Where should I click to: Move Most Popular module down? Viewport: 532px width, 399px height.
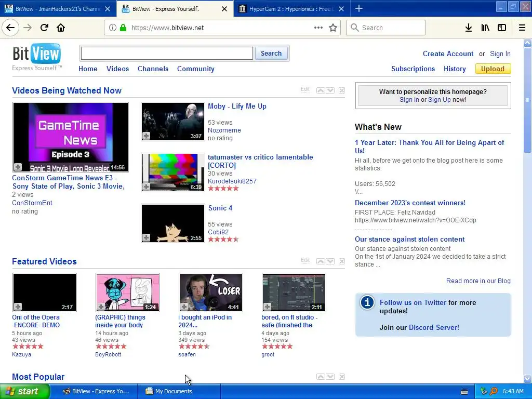coord(330,377)
